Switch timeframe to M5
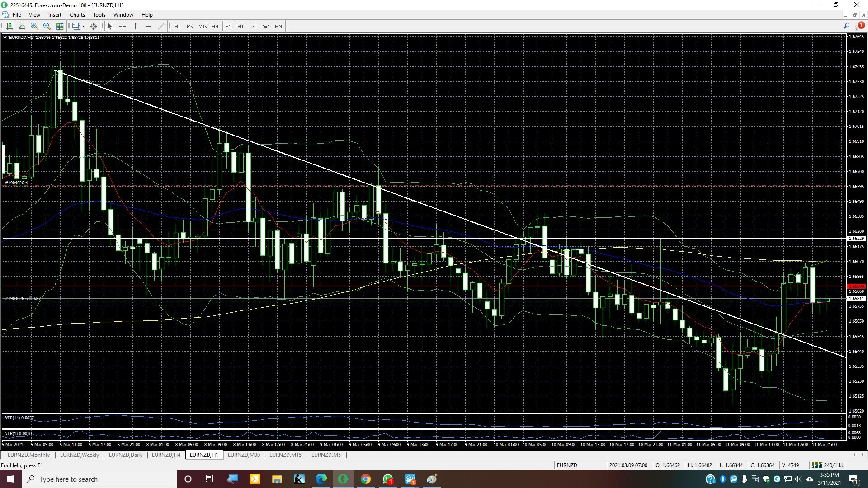868x488 pixels. (190, 26)
